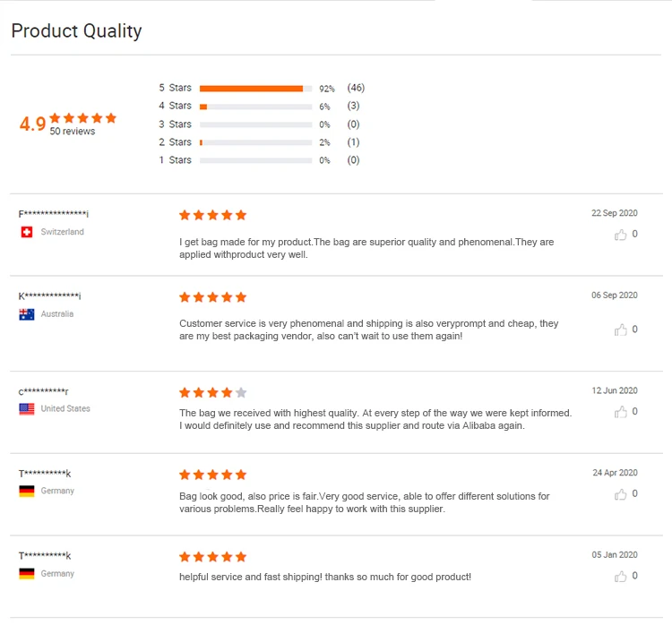This screenshot has width=672, height=625.
Task: Click the Australia flag icon
Action: [26, 314]
